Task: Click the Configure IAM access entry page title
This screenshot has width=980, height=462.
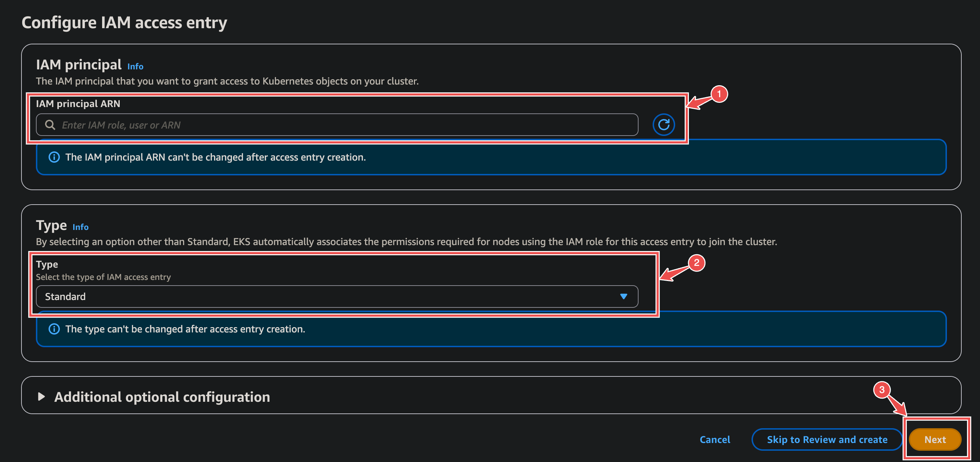Action: point(124,23)
